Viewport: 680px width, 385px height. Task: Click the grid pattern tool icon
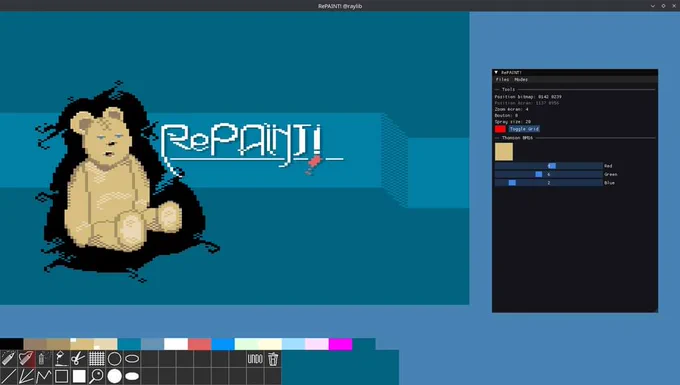tap(96, 359)
